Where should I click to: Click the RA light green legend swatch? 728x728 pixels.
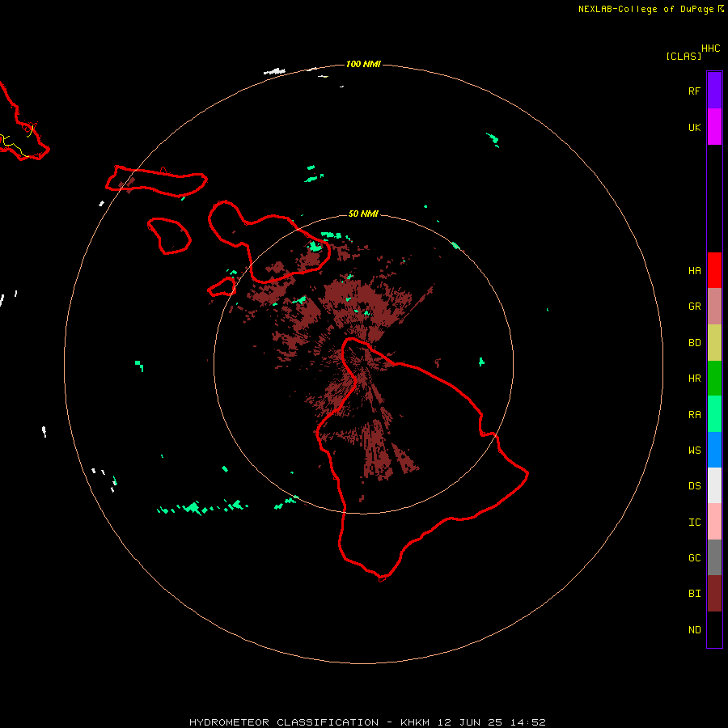pyautogui.click(x=714, y=414)
